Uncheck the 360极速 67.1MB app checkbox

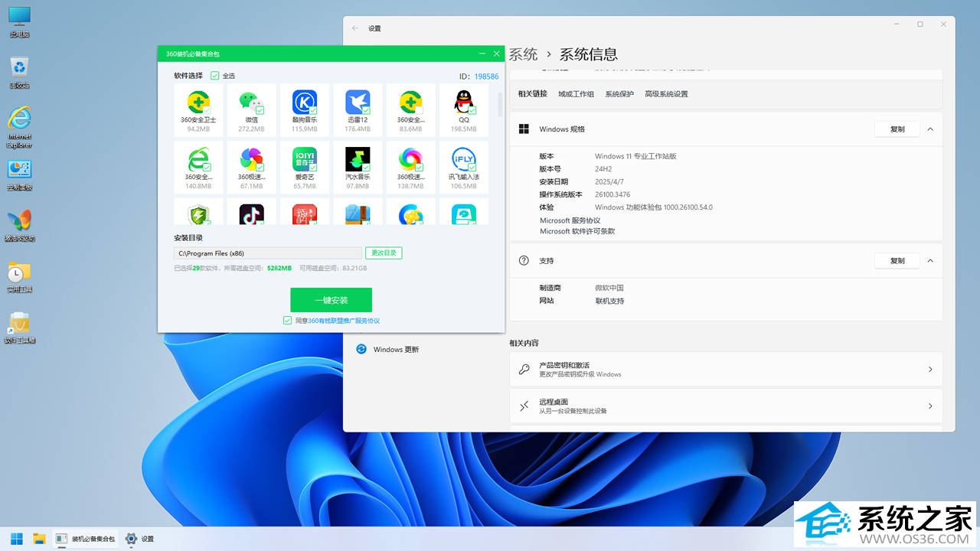260,168
